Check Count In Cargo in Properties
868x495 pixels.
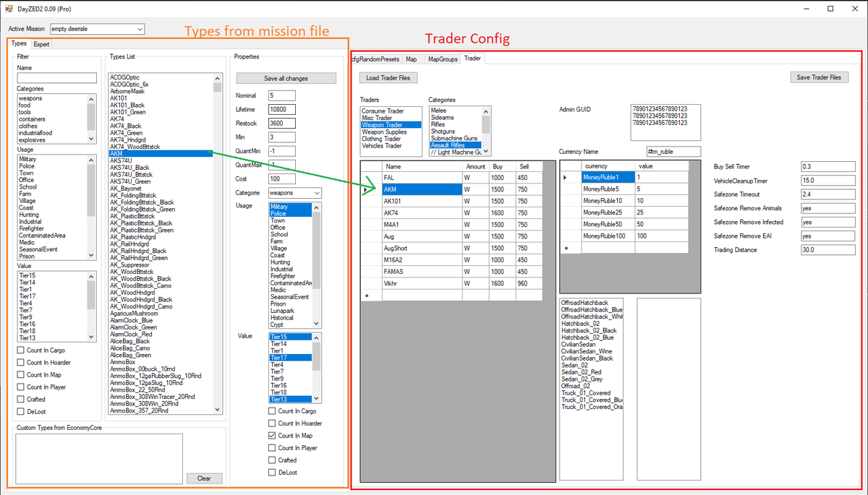[272, 411]
